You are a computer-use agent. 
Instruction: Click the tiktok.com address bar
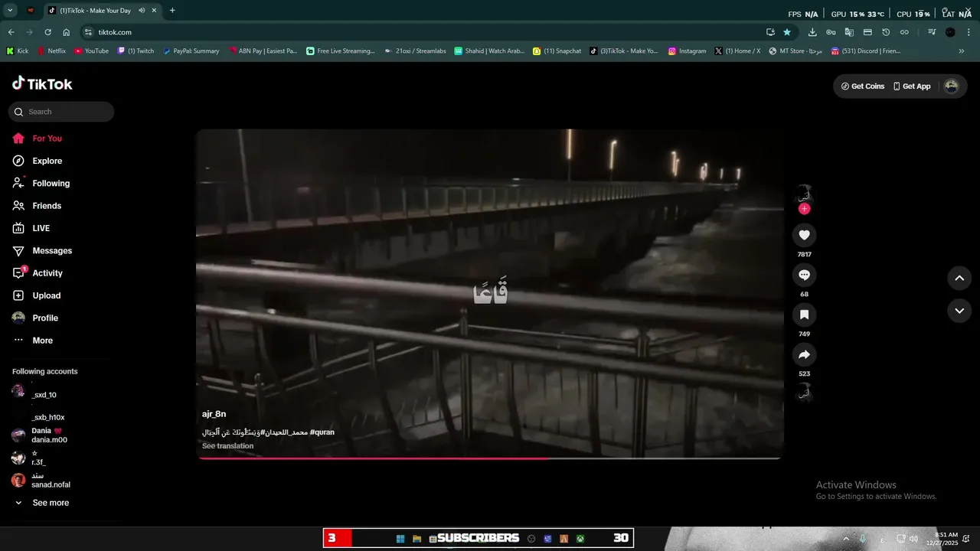429,32
